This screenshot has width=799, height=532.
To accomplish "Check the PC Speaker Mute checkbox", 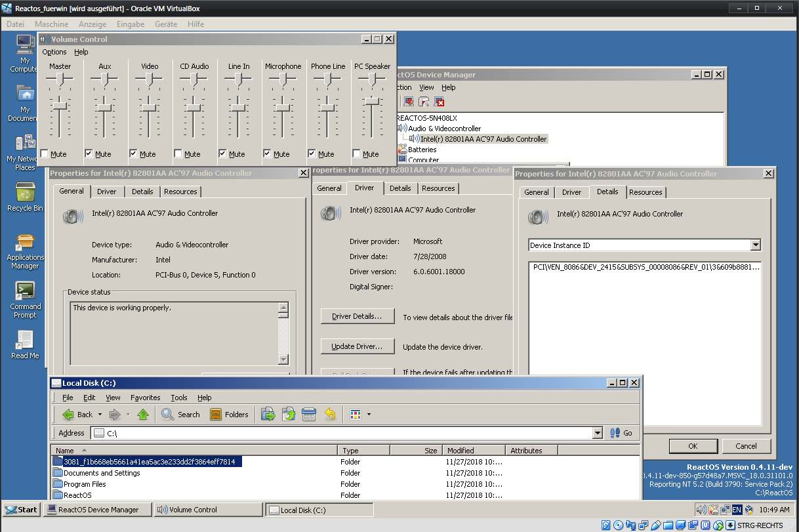I will coord(356,154).
